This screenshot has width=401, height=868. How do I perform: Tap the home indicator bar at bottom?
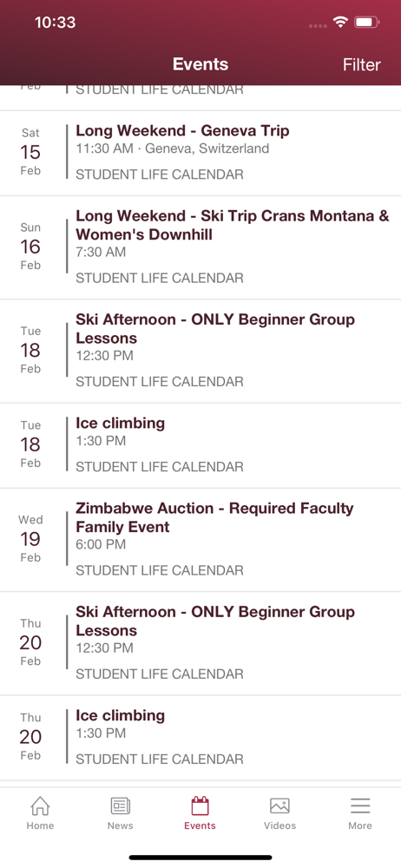point(200,858)
